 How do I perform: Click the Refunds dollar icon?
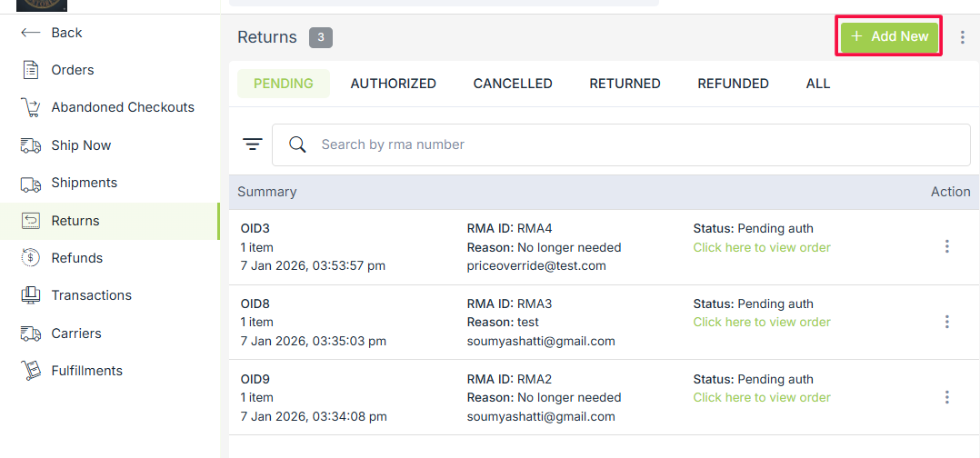coord(31,258)
